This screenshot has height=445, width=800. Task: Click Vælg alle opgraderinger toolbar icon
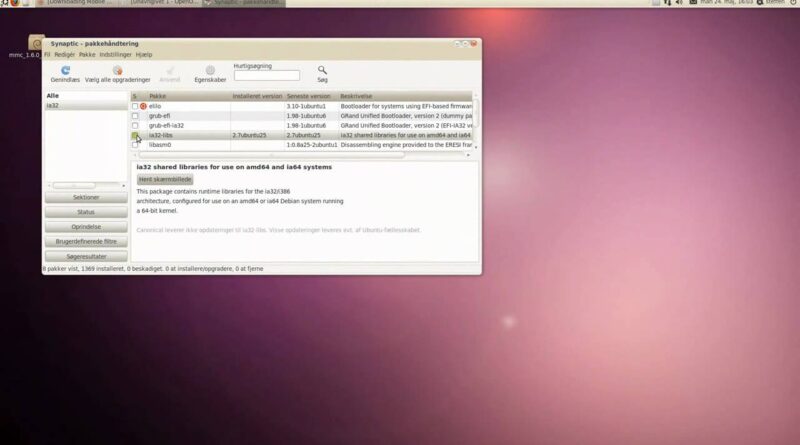(x=117, y=70)
